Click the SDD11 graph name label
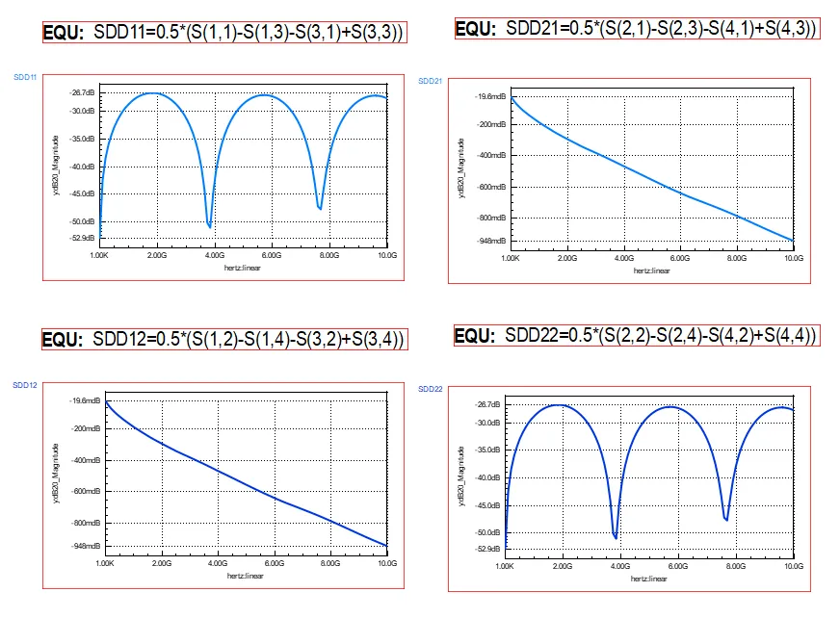Image resolution: width=840 pixels, height=618 pixels. tap(25, 78)
